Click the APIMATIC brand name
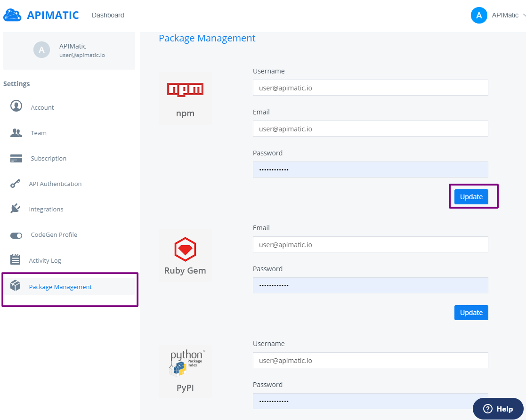The image size is (526, 420). 53,15
